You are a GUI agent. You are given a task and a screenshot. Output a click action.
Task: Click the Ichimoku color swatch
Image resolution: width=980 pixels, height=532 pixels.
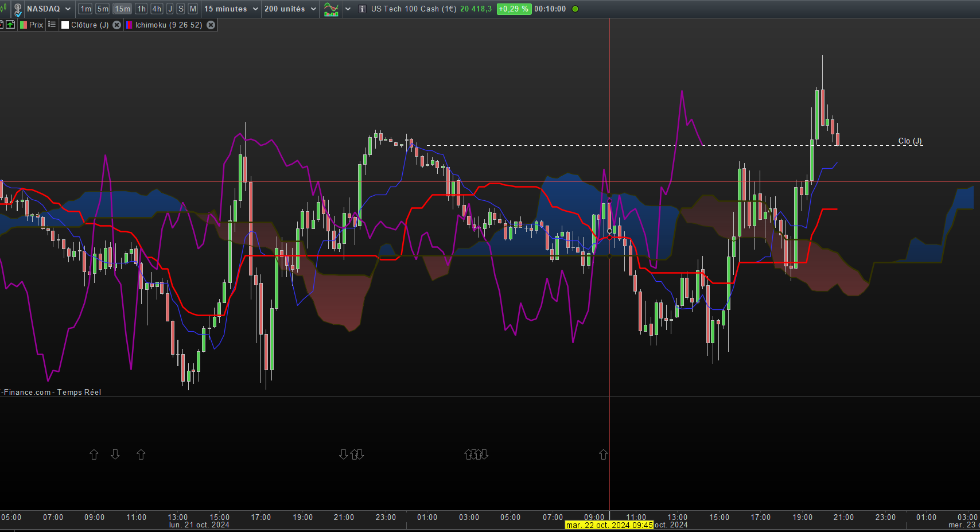129,25
